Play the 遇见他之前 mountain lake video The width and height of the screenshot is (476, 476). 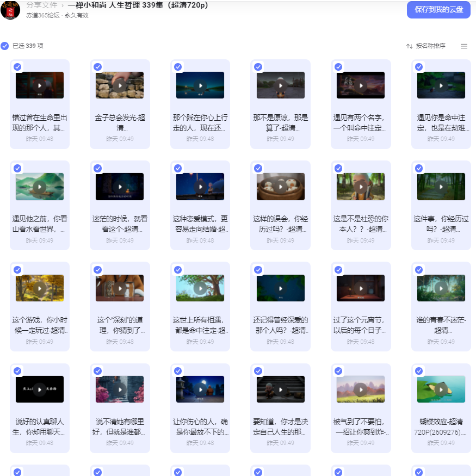[40, 187]
